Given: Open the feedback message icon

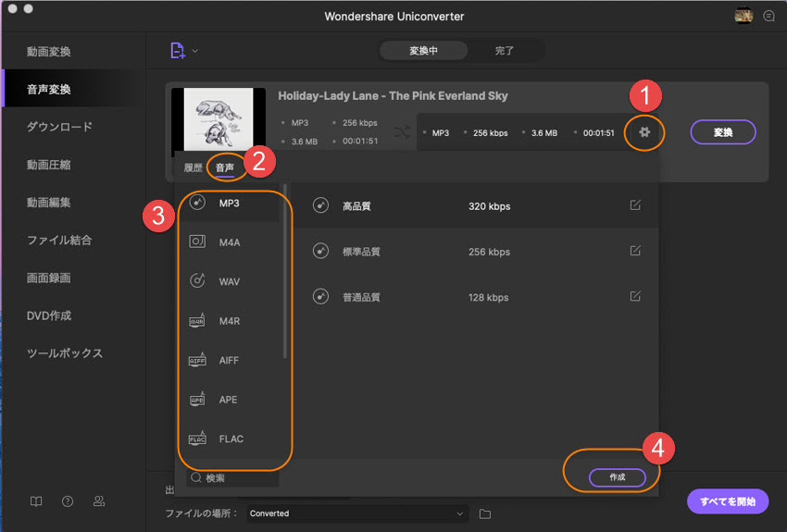Looking at the screenshot, I should click(768, 16).
